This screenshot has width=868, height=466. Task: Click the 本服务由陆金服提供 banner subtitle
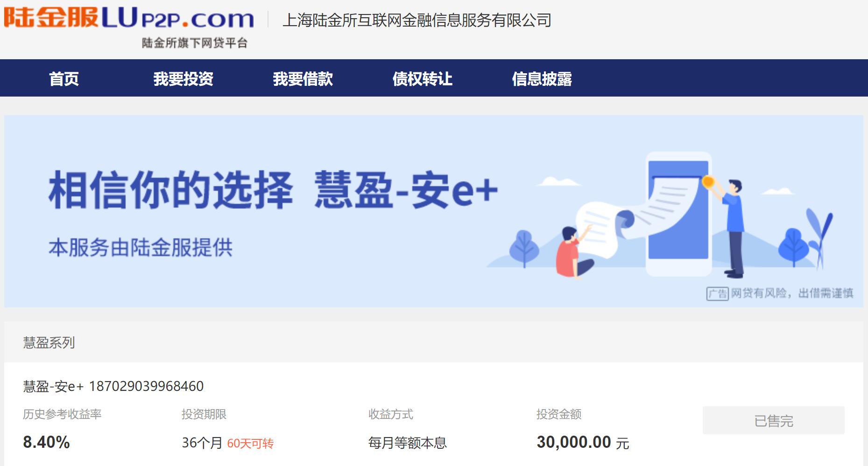[141, 247]
